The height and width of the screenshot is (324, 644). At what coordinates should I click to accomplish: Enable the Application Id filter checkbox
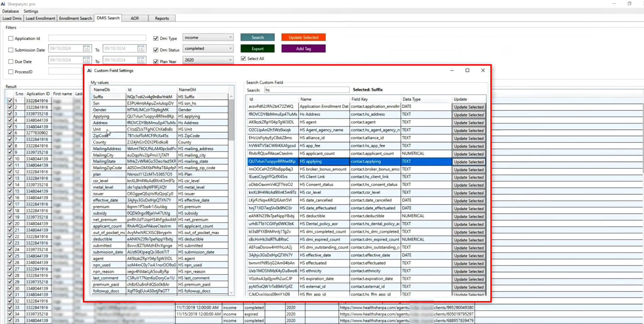(x=11, y=38)
